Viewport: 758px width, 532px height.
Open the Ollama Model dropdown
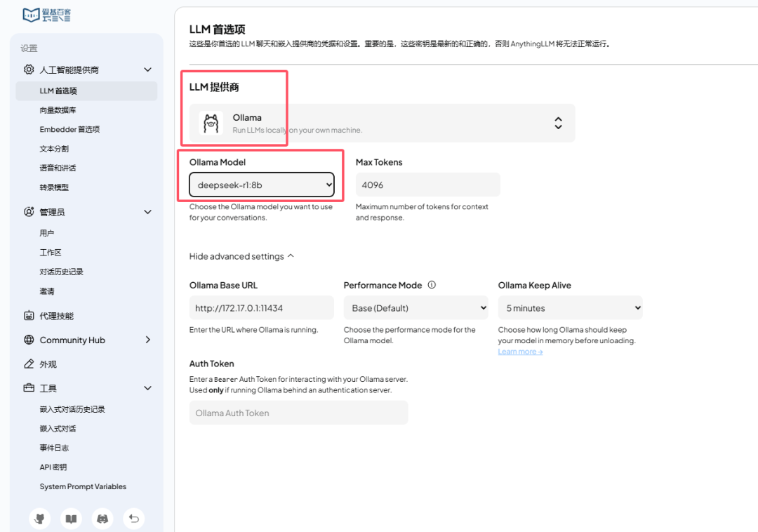coord(262,185)
